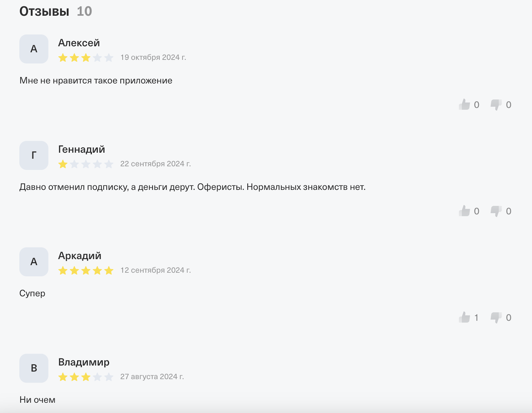The image size is (532, 413).
Task: Click Алексей's three-star rating
Action: tap(86, 58)
